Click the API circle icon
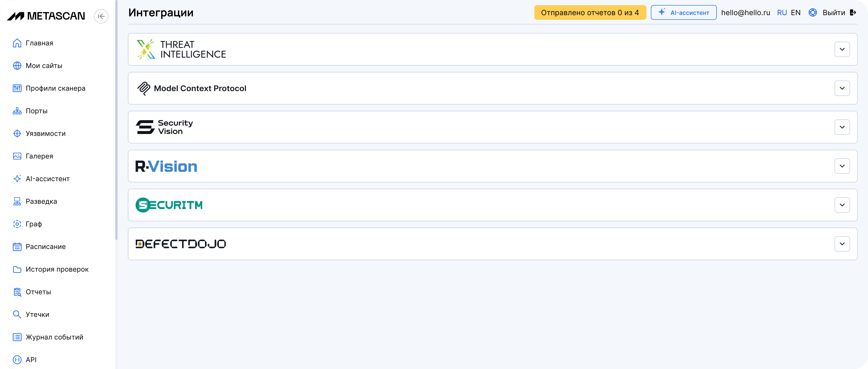 (17, 359)
